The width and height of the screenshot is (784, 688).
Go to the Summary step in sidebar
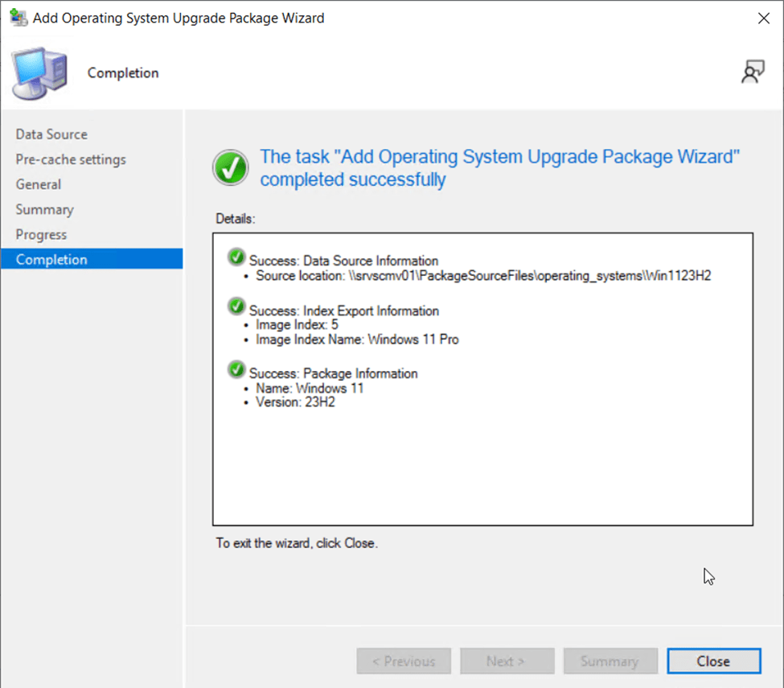point(44,209)
